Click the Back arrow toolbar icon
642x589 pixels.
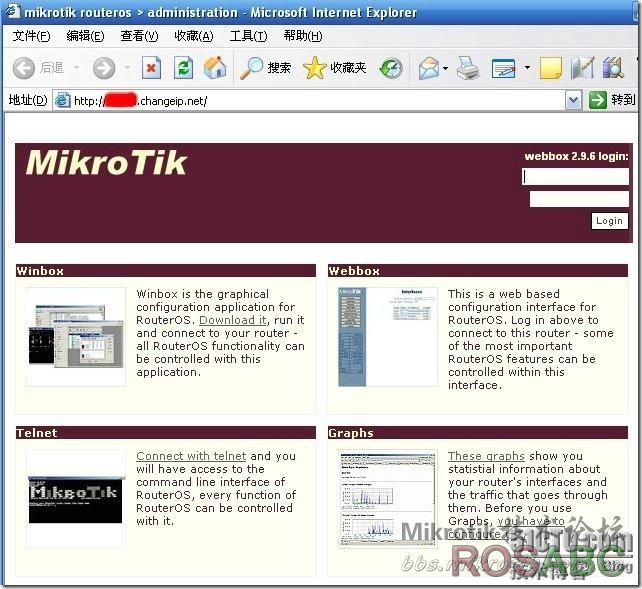point(23,68)
